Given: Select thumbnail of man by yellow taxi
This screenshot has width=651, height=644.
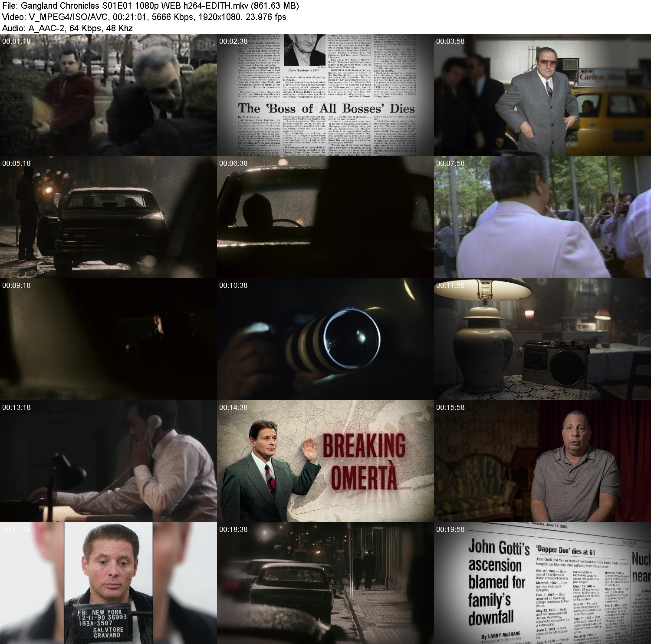Looking at the screenshot, I should click(542, 95).
